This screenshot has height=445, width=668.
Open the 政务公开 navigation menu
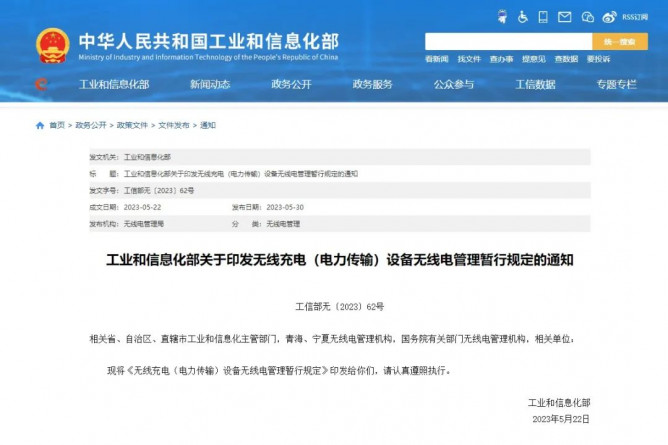coord(291,84)
